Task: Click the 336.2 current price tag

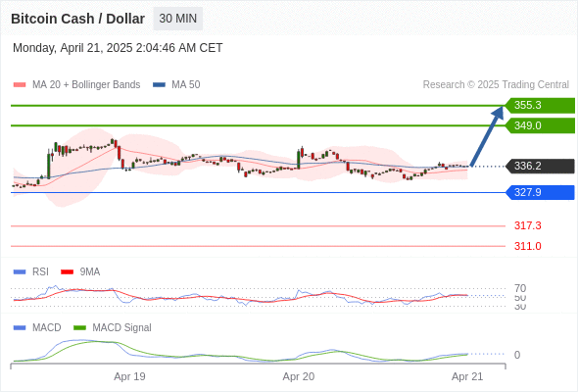Action: point(540,166)
